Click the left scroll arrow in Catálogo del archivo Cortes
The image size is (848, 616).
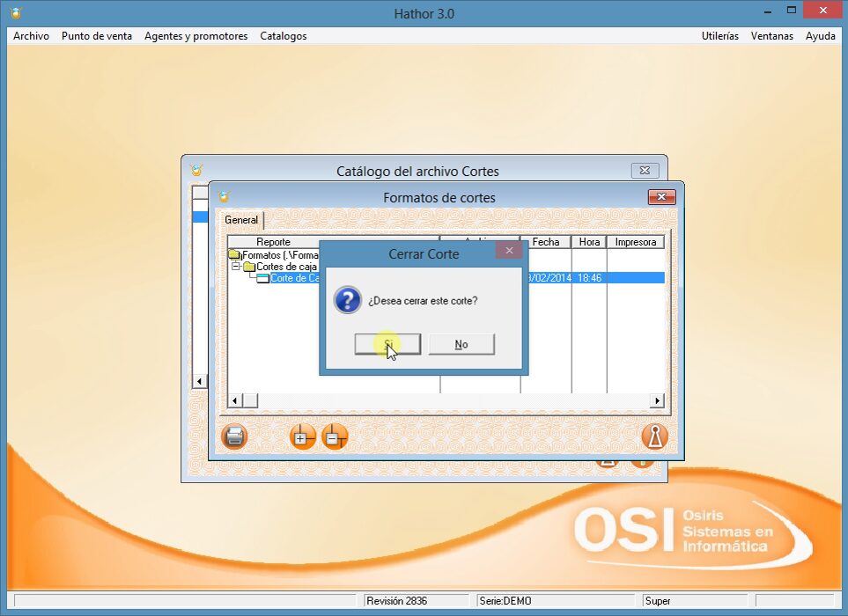click(200, 381)
